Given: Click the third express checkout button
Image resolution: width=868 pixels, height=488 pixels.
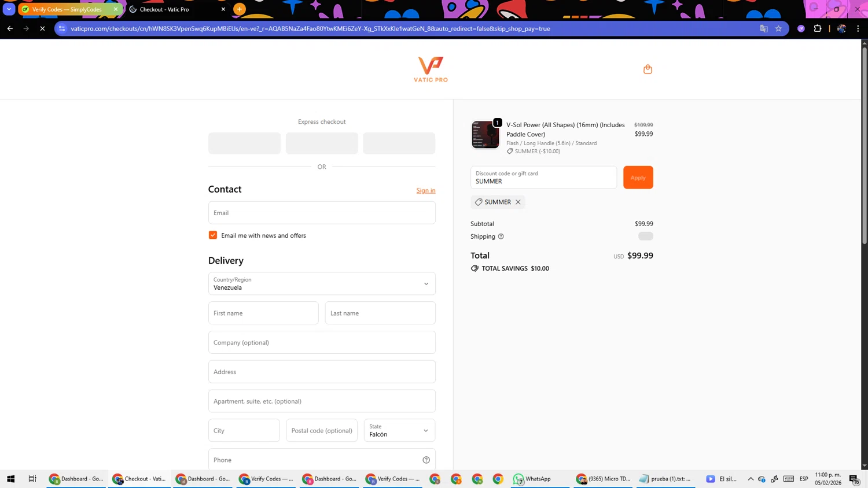Looking at the screenshot, I should click(399, 143).
